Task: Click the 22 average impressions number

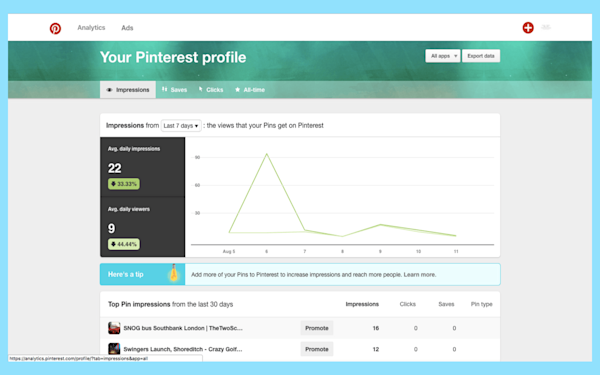Action: 114,168
